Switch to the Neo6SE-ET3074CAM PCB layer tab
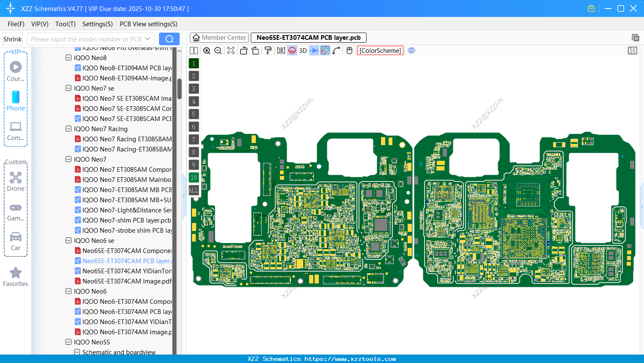 (x=308, y=37)
